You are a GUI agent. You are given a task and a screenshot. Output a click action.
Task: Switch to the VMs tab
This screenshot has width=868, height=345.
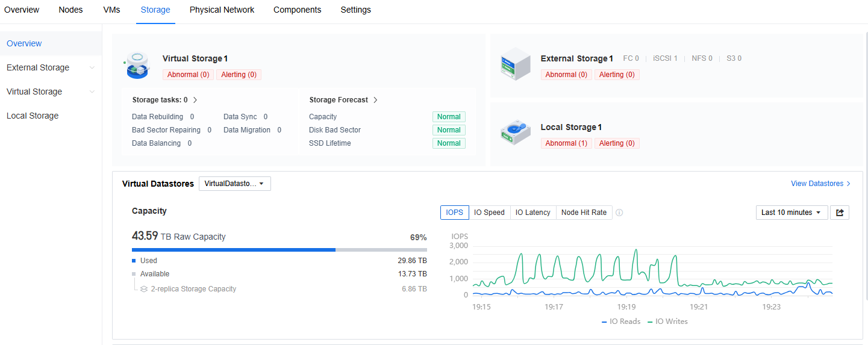tap(112, 10)
